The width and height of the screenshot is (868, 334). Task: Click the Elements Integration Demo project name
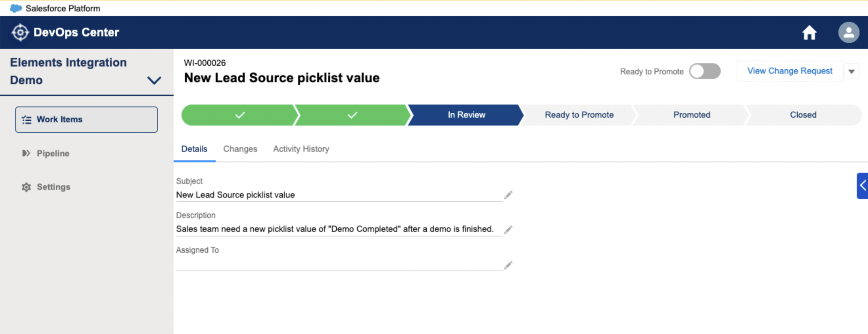(x=68, y=71)
